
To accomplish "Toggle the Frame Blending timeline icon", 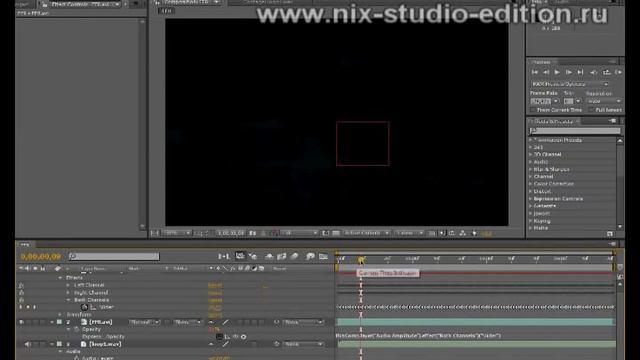I will point(282,256).
